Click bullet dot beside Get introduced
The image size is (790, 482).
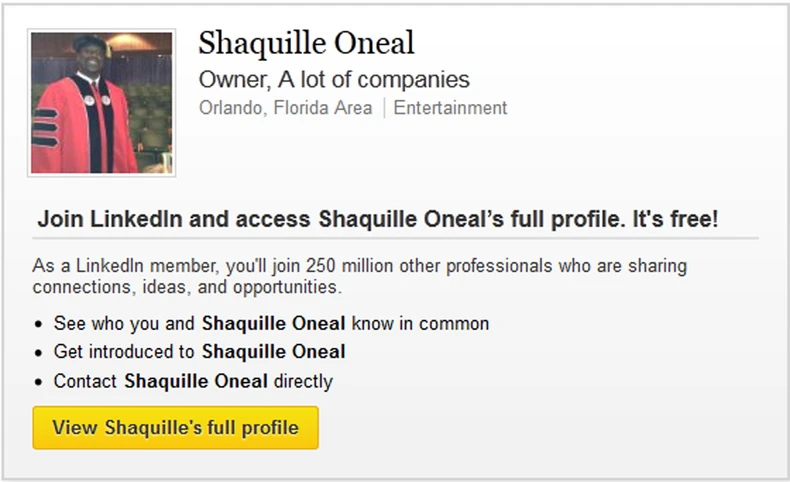click(39, 353)
